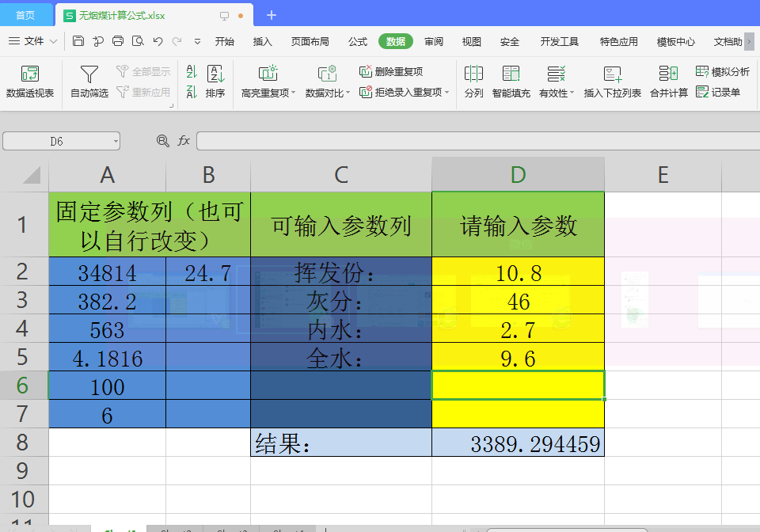Screen dimensions: 760x532
Task: Click the print icon in quick toolbar
Action: 118,41
